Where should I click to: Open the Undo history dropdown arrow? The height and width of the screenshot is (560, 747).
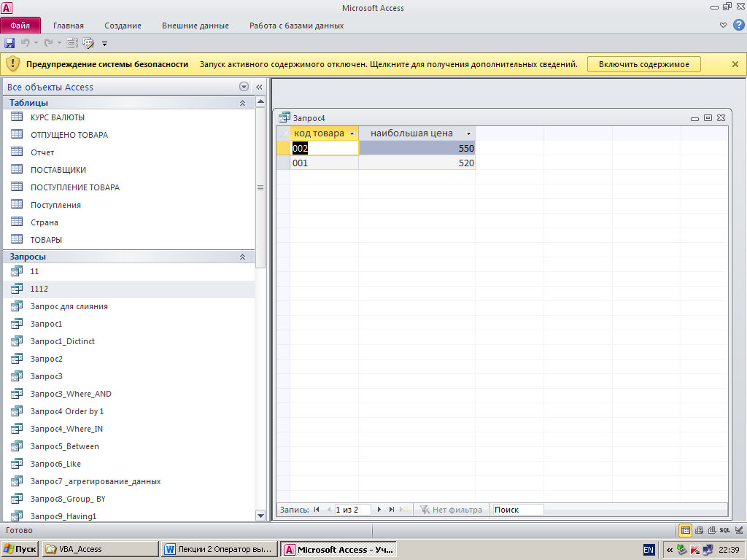tap(36, 43)
